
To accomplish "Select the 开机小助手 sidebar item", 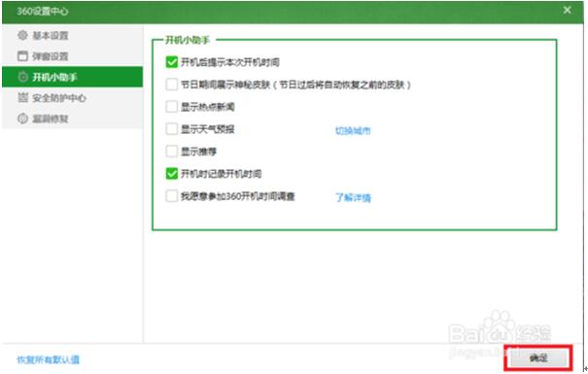I will pyautogui.click(x=72, y=77).
